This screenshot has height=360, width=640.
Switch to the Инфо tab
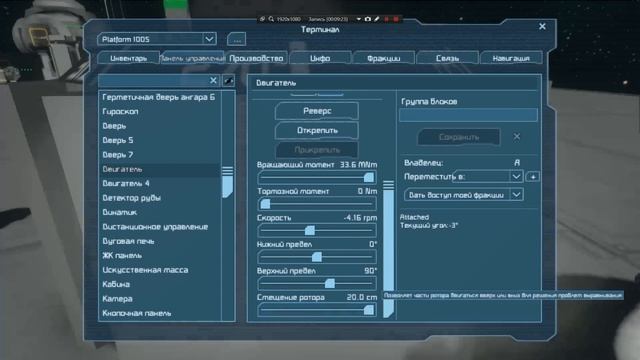320,58
